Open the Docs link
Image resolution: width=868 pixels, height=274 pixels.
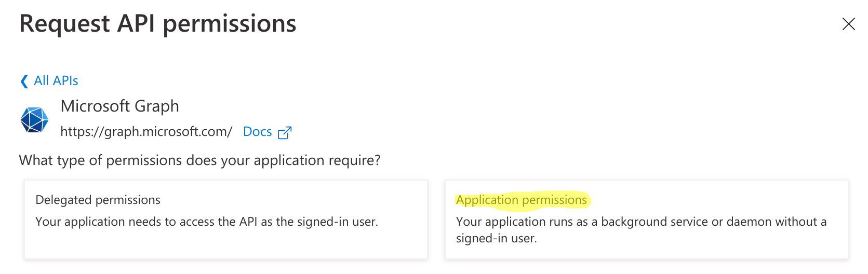click(x=257, y=132)
